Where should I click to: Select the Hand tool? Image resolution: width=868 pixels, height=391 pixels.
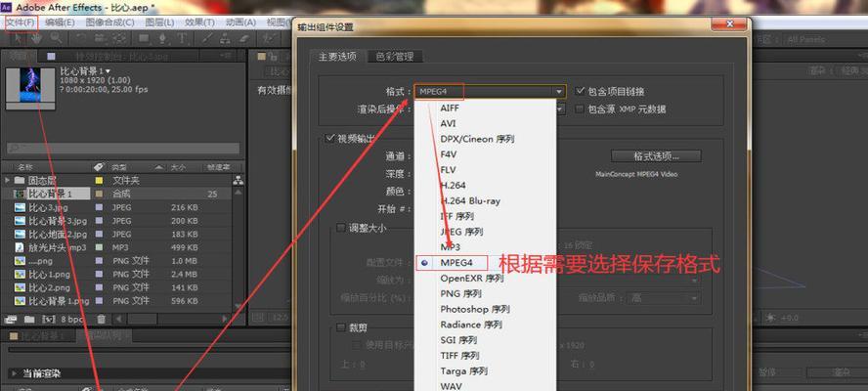point(36,38)
